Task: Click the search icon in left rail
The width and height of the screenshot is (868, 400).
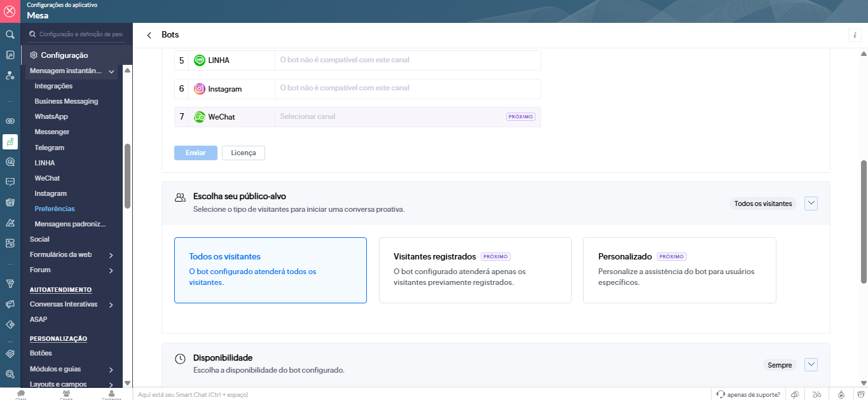Action: [x=10, y=34]
